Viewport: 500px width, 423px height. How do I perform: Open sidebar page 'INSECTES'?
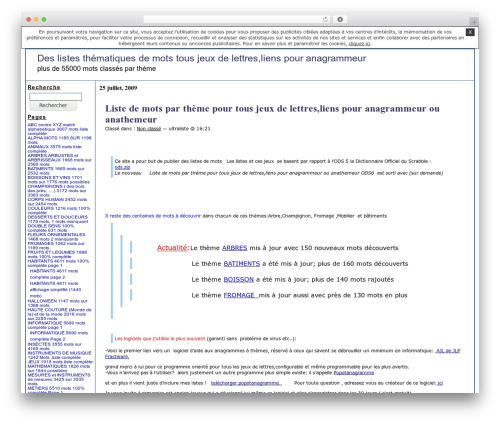coord(55,346)
